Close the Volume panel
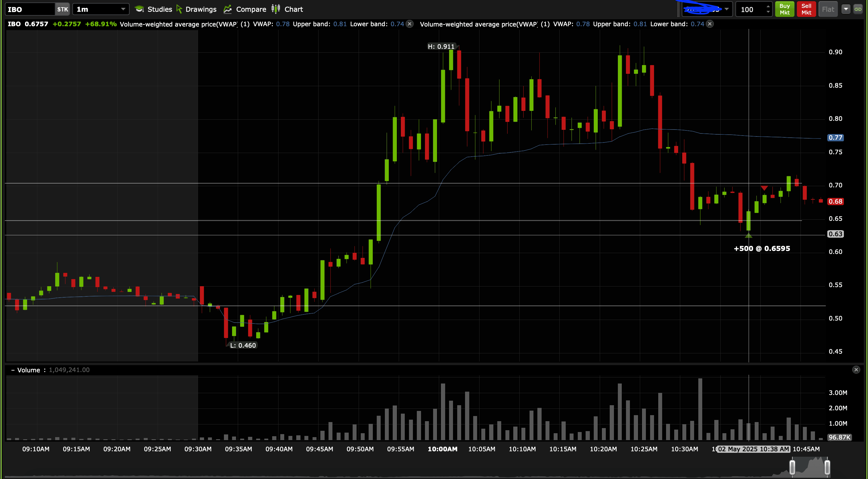868x479 pixels. pyautogui.click(x=856, y=370)
